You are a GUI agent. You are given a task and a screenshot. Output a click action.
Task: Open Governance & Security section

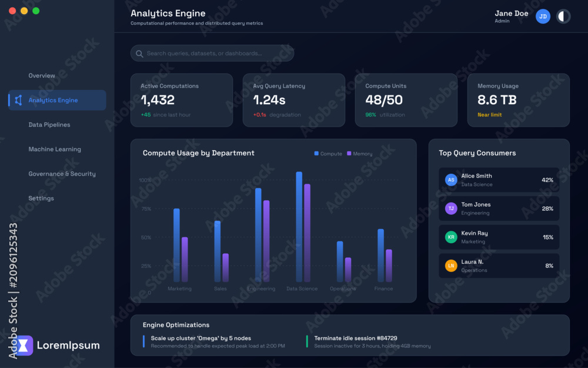62,174
